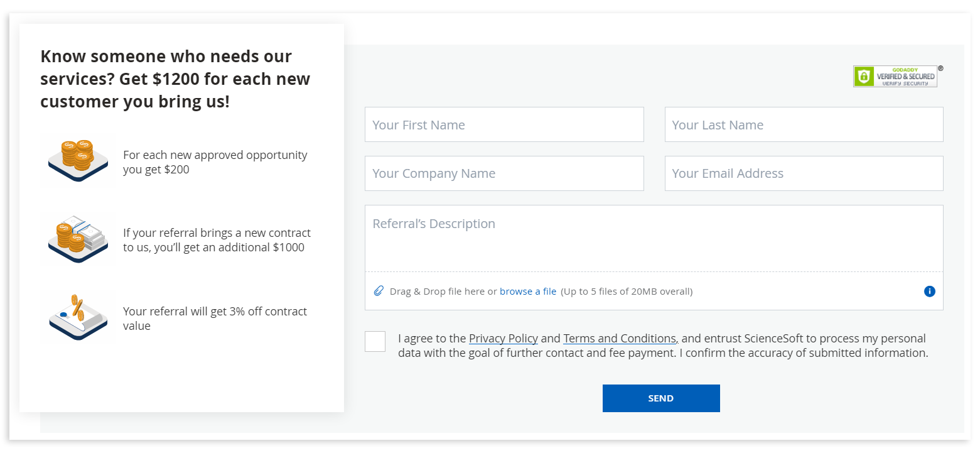Open the Privacy Policy link
Image resolution: width=980 pixels, height=453 pixels.
point(503,339)
